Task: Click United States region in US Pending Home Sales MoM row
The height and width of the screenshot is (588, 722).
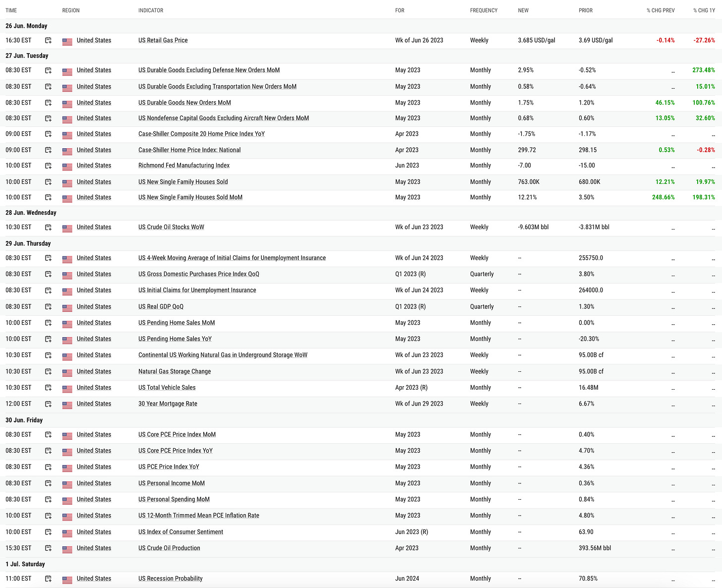Action: pos(94,323)
